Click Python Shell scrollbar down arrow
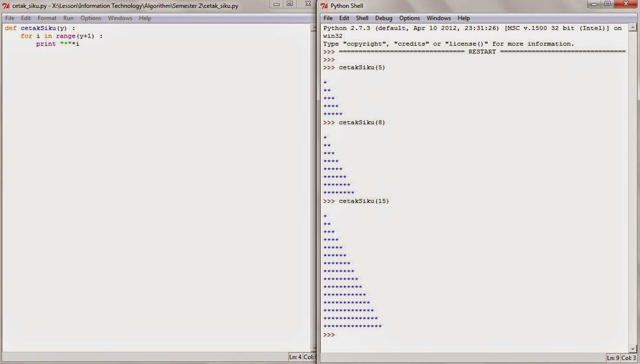 tap(633, 348)
